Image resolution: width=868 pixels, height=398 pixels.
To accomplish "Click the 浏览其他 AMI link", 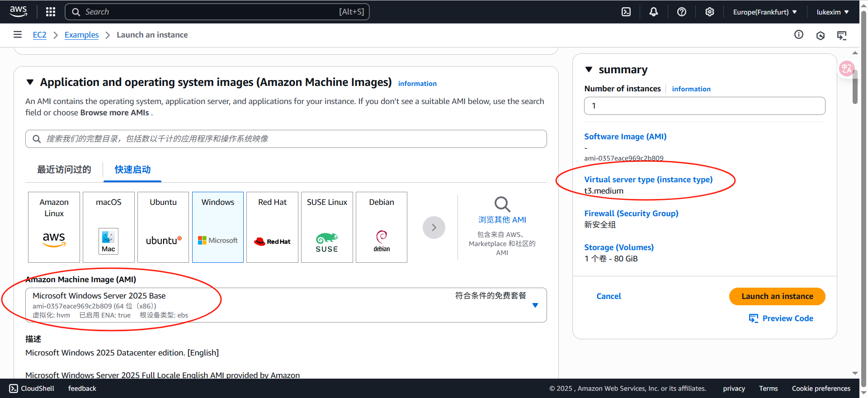I will (x=502, y=220).
